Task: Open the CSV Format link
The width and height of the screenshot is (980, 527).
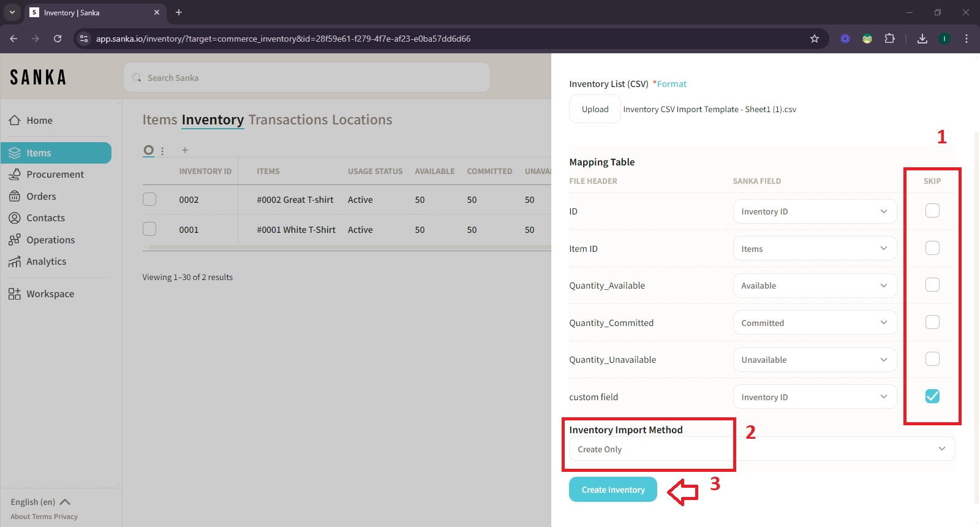Action: click(x=671, y=84)
